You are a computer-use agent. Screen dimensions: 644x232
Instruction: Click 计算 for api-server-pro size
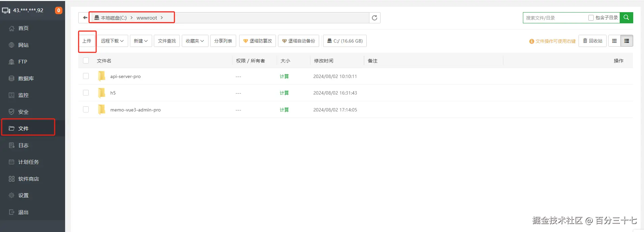click(284, 76)
